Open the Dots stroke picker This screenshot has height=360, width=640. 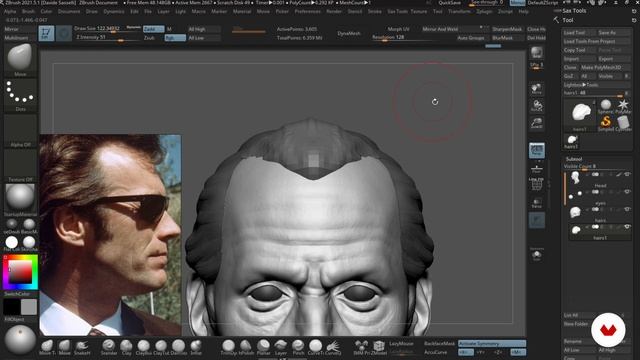tap(20, 95)
